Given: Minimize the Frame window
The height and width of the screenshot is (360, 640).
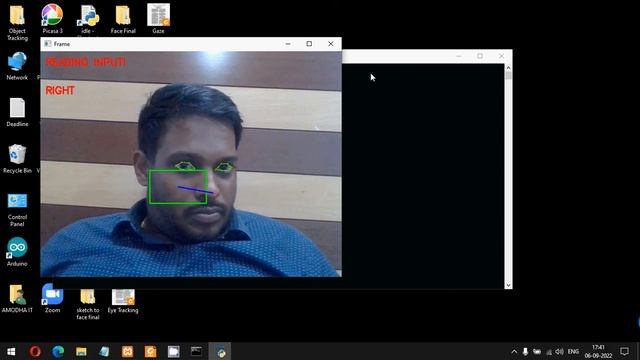Looking at the screenshot, I should [x=288, y=44].
